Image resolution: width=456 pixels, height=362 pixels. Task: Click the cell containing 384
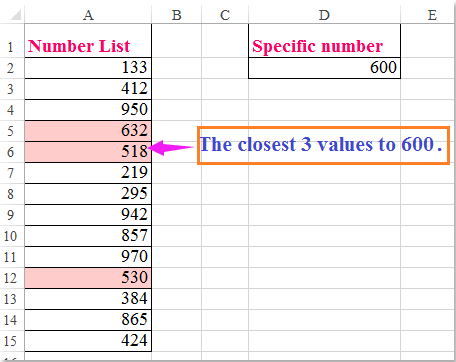(88, 299)
